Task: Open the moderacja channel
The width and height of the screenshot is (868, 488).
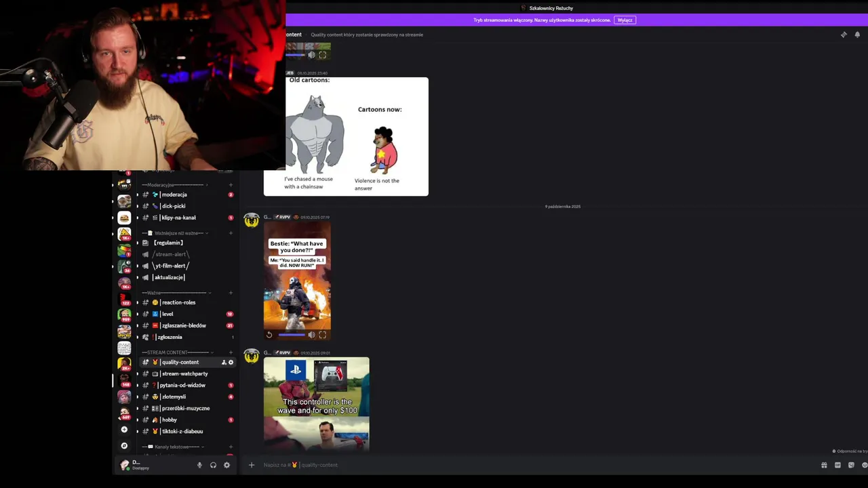Action: click(x=188, y=195)
